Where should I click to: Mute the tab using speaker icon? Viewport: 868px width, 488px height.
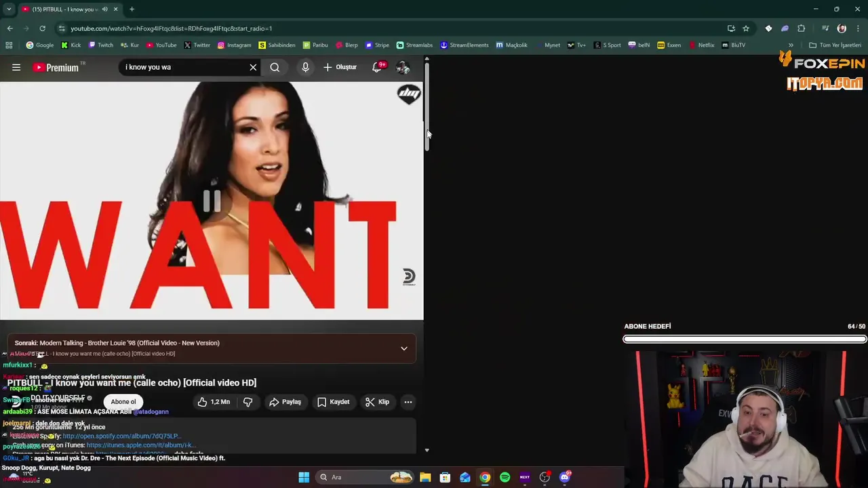click(104, 9)
